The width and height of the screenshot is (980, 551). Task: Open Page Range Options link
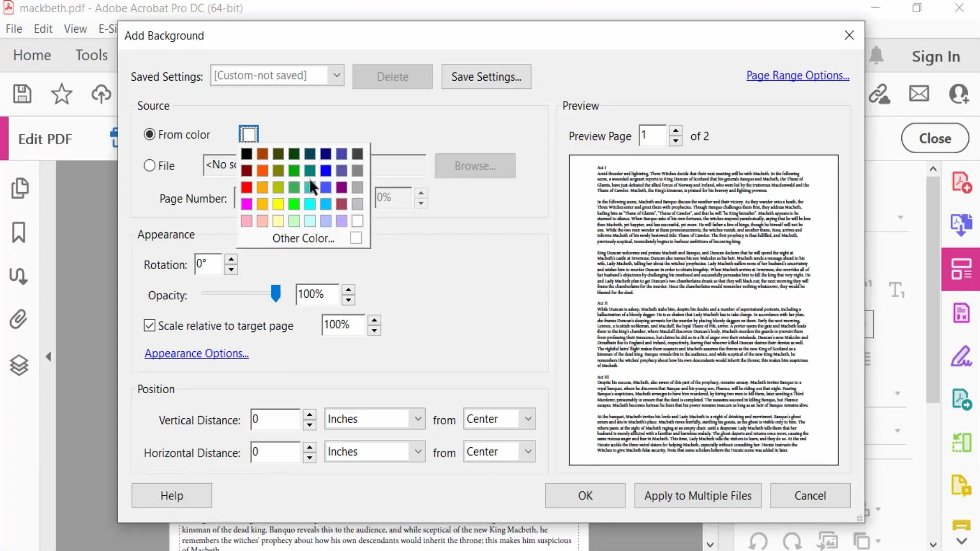click(798, 76)
